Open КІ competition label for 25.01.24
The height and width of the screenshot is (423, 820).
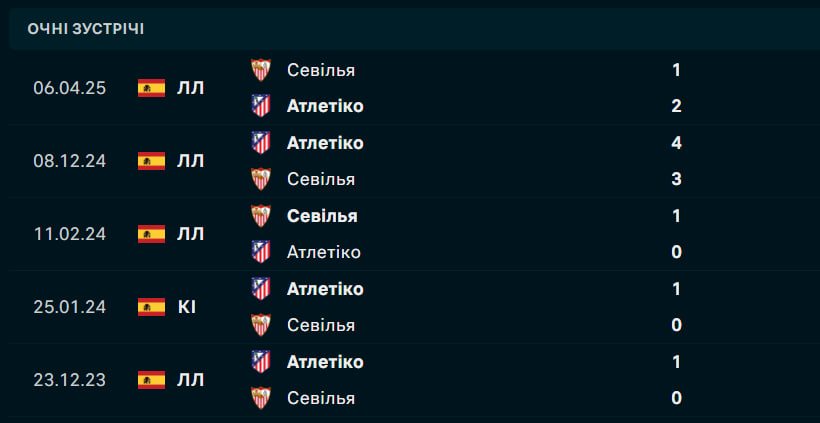[186, 307]
